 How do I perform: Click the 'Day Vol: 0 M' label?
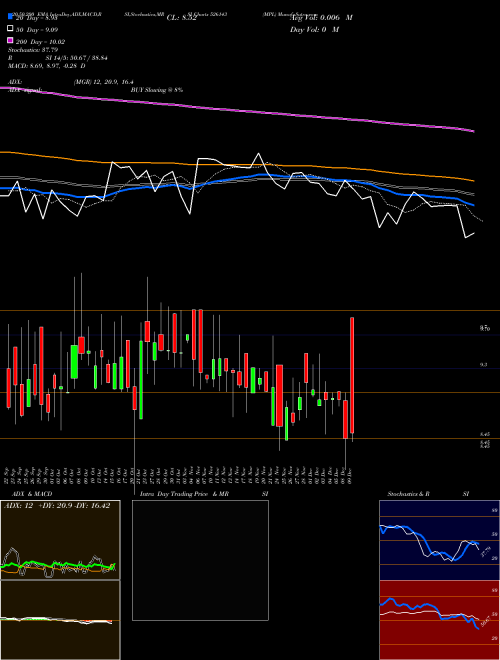coord(314,29)
